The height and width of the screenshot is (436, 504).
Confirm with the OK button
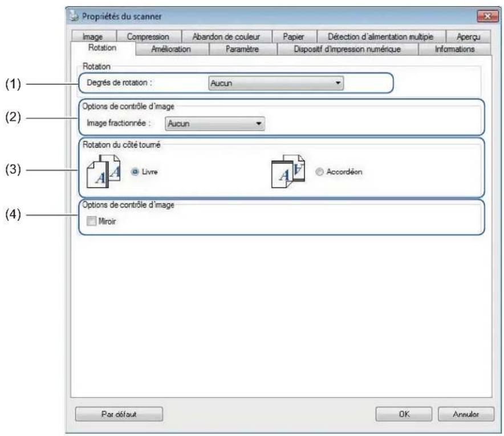404,414
